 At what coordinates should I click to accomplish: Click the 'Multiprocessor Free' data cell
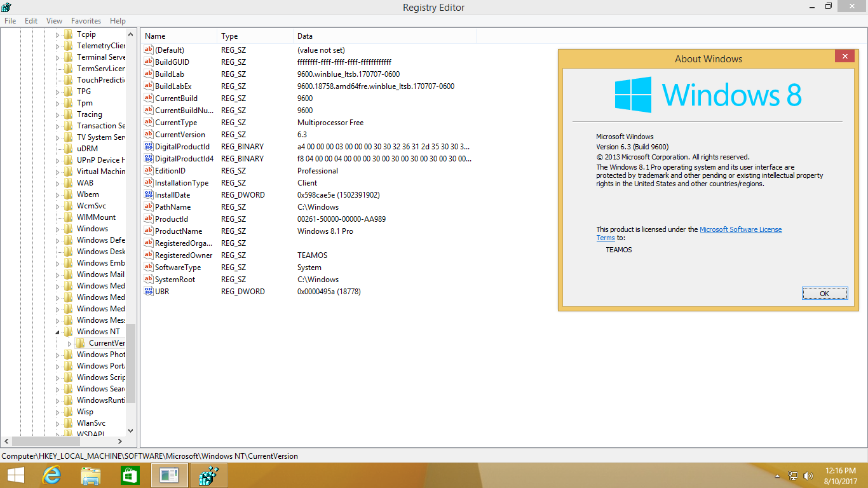[330, 123]
